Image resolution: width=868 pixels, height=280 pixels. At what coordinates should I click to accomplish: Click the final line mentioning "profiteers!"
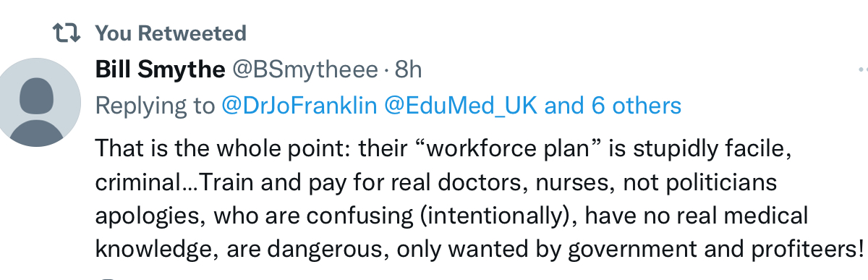[480, 250]
